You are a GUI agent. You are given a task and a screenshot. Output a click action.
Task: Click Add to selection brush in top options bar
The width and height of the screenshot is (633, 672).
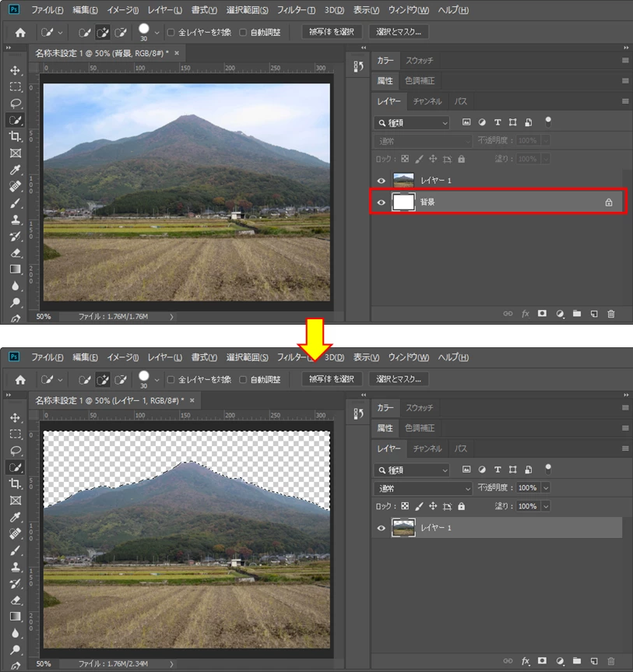[x=103, y=32]
